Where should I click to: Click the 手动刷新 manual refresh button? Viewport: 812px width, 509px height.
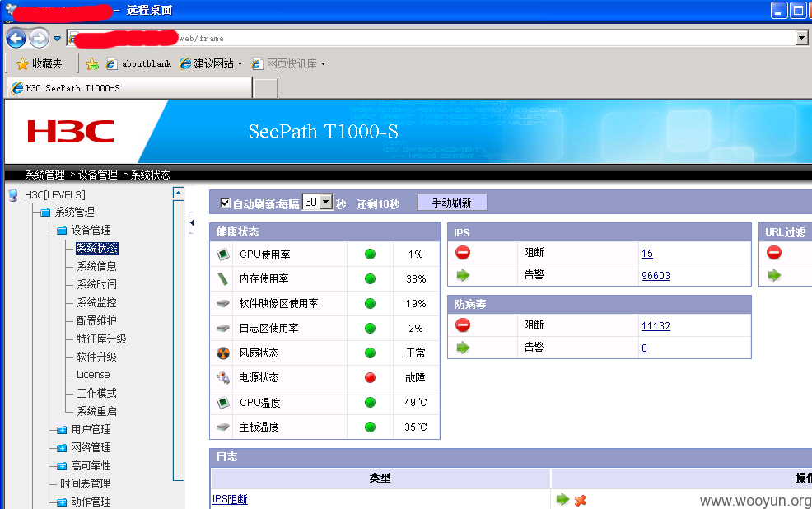451,203
